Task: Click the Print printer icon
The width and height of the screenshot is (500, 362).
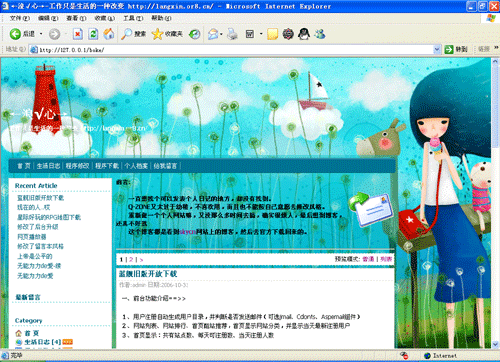Action: coord(232,34)
